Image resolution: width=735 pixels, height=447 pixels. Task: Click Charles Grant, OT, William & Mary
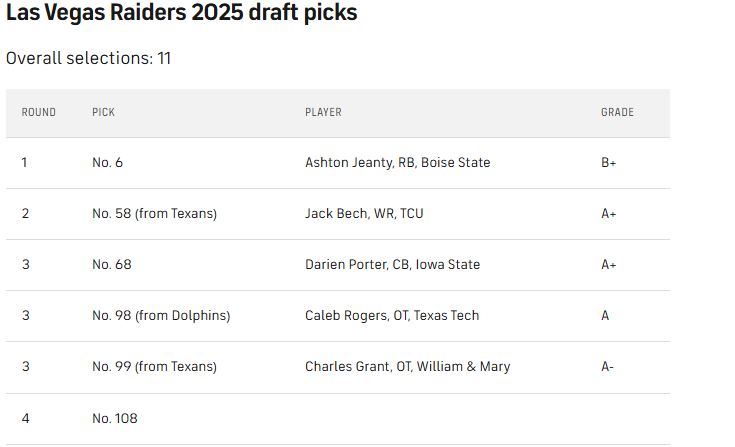tap(407, 366)
